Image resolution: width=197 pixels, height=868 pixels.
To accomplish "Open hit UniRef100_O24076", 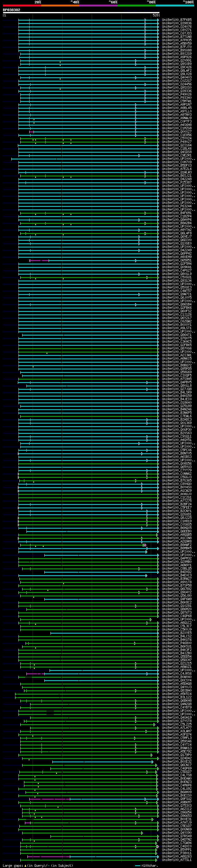I will coord(177,26).
